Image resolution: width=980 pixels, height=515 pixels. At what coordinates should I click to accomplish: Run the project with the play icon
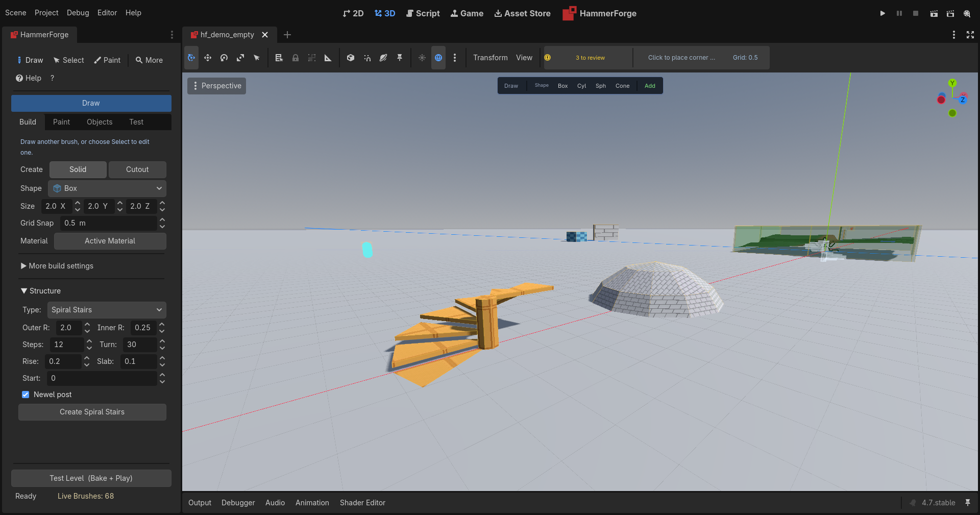click(x=883, y=13)
